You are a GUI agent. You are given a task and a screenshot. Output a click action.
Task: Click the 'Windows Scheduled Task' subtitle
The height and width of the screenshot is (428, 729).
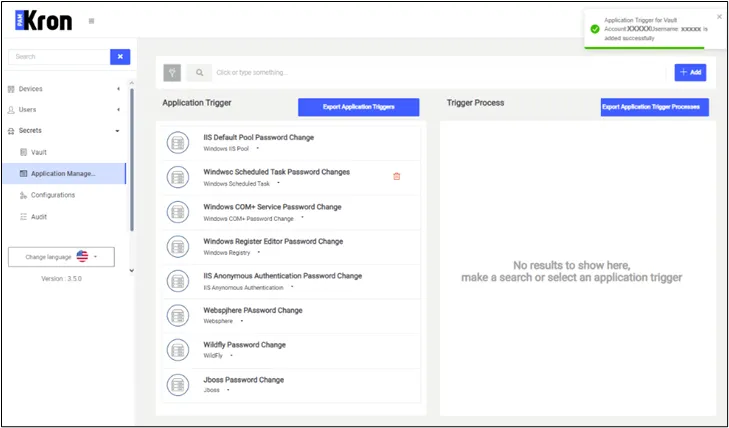(x=236, y=184)
